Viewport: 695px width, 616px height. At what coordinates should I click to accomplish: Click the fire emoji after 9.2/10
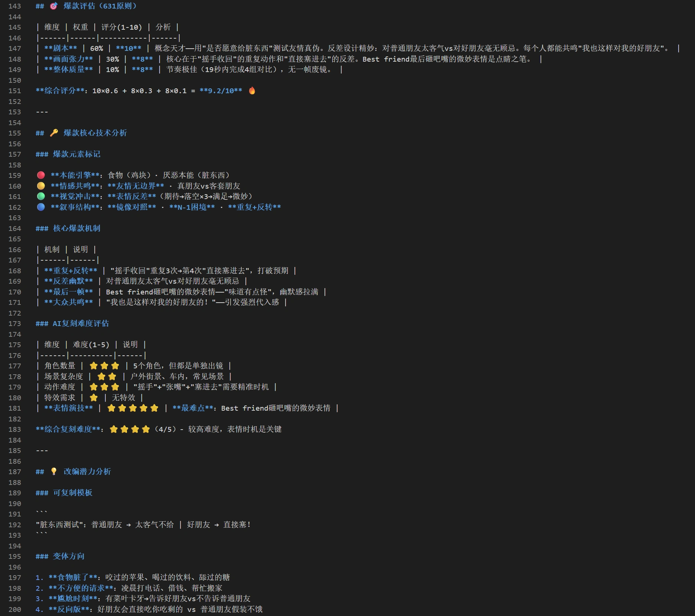pyautogui.click(x=252, y=91)
